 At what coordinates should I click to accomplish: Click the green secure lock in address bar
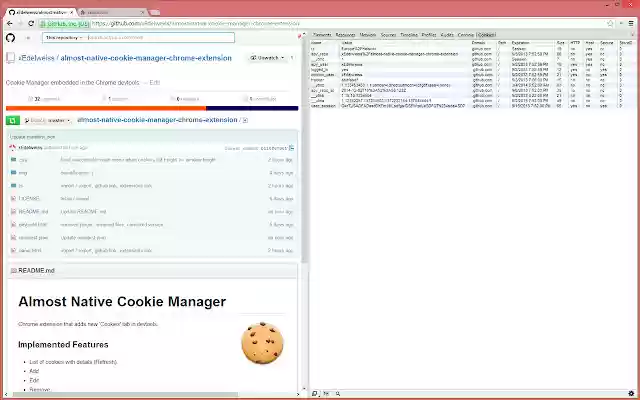pos(43,24)
